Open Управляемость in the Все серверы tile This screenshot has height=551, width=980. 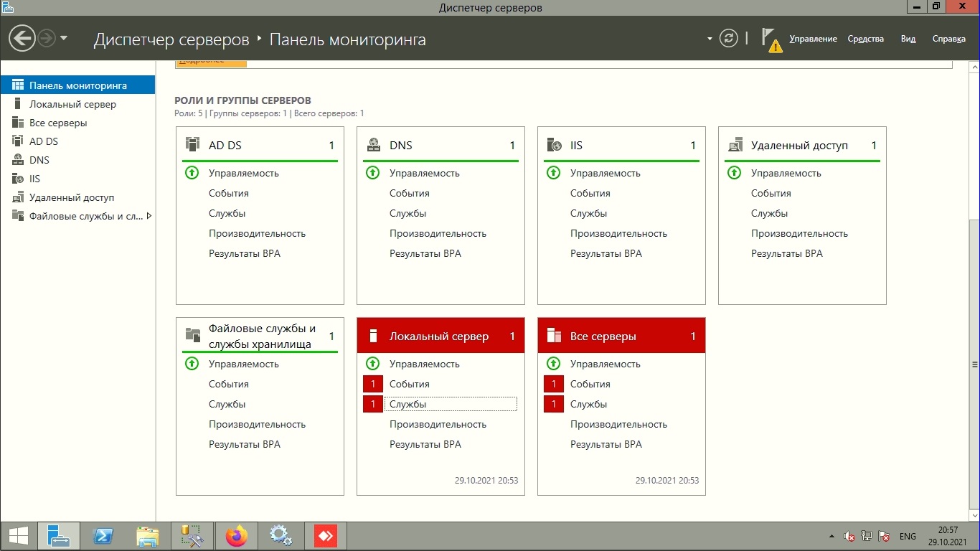[x=606, y=364]
